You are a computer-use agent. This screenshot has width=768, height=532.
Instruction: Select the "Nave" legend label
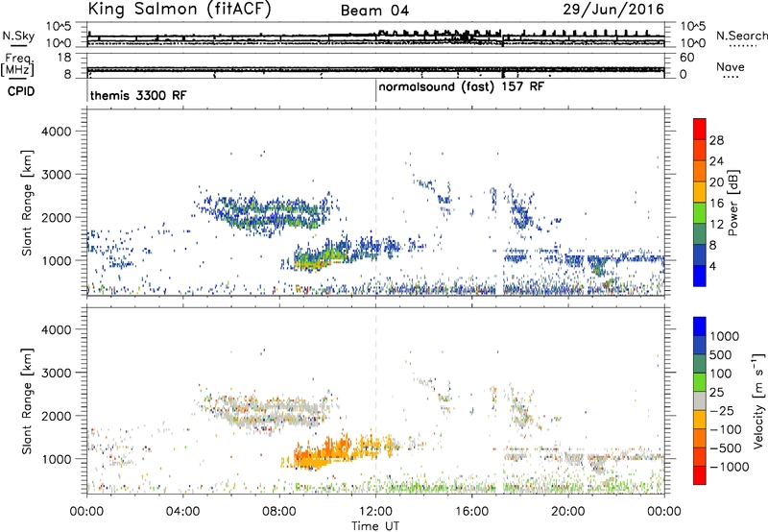pyautogui.click(x=731, y=66)
